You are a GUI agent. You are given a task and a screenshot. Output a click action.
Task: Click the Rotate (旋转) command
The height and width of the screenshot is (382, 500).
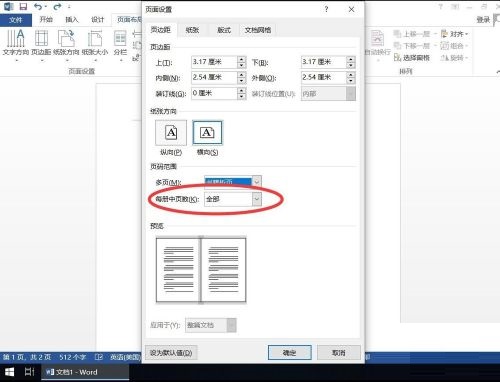pyautogui.click(x=455, y=58)
